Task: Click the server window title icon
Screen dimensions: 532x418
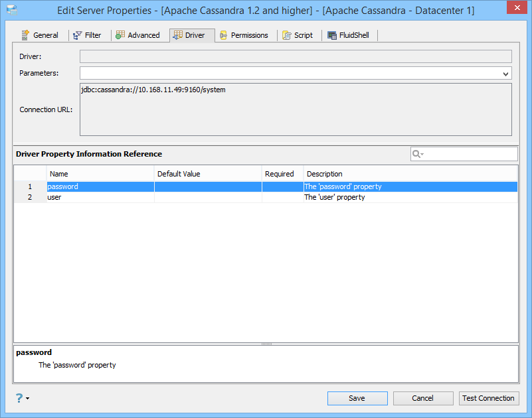Action: click(12, 10)
